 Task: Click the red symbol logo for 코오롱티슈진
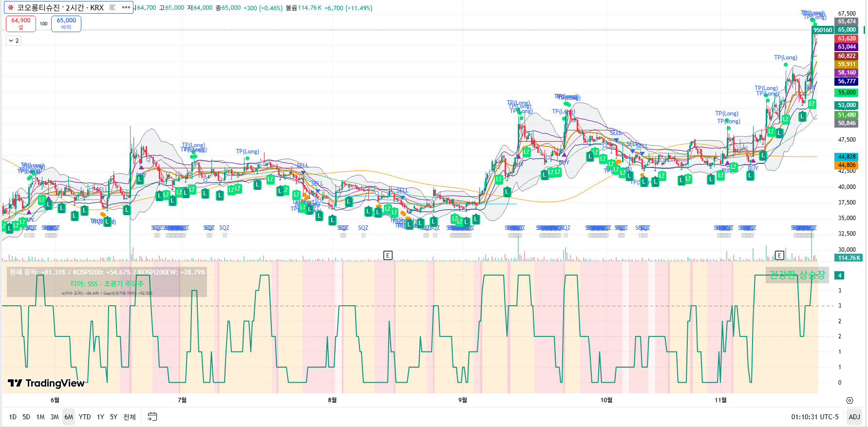pos(10,8)
